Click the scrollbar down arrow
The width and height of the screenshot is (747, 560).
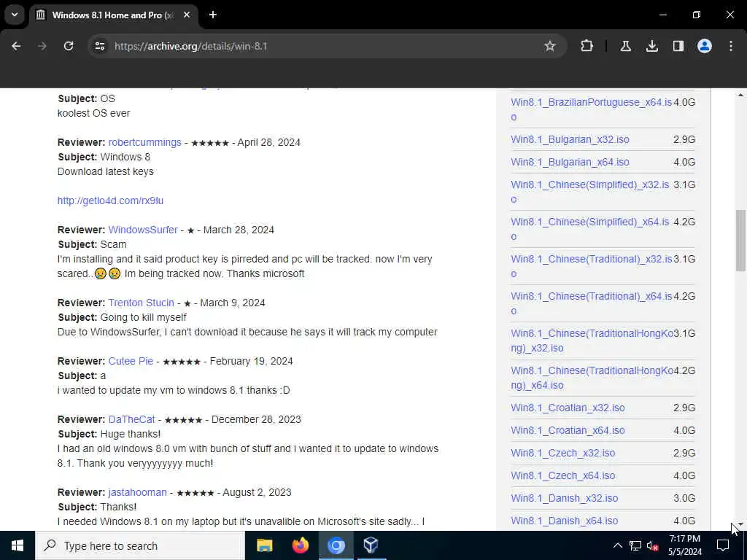tap(740, 525)
